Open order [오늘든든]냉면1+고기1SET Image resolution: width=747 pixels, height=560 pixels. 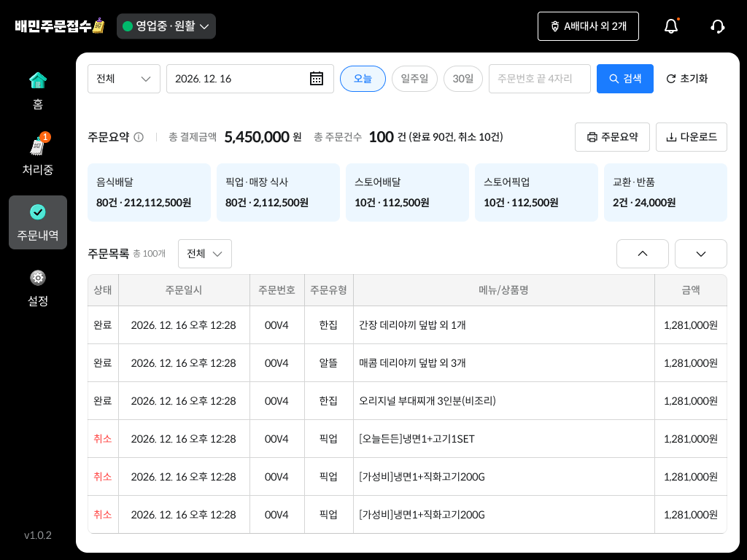tap(407, 438)
